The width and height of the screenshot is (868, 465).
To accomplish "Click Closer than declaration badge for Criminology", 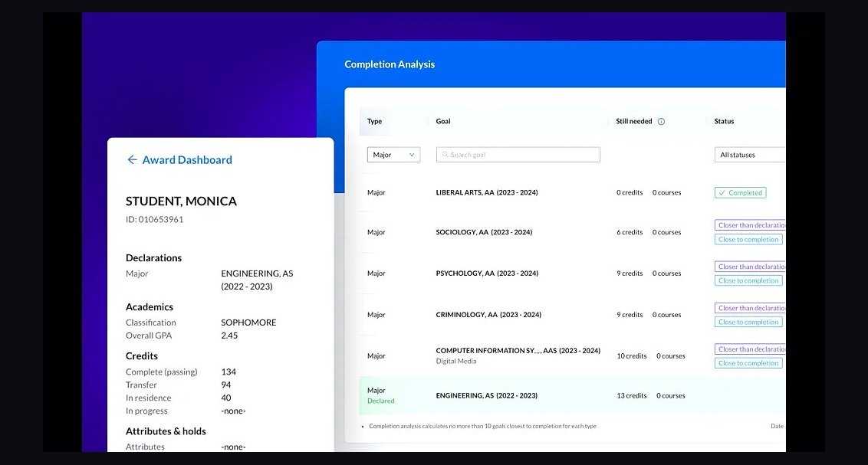I will pos(750,308).
